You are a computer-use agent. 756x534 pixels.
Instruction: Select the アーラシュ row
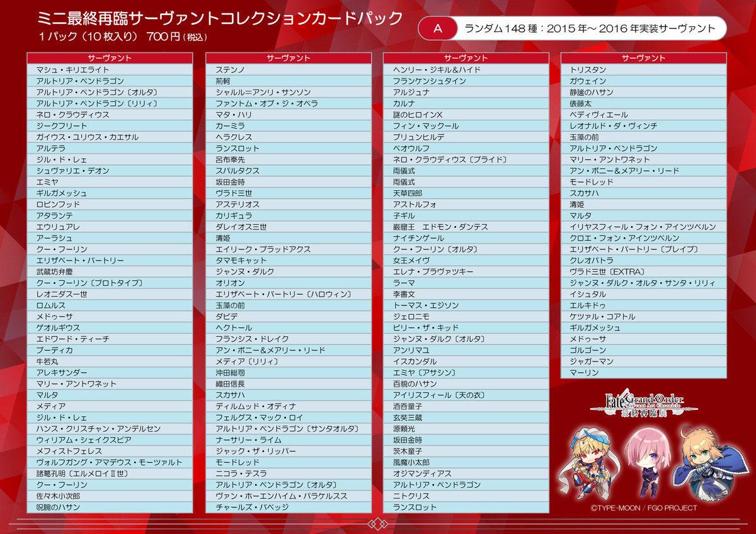coord(110,238)
